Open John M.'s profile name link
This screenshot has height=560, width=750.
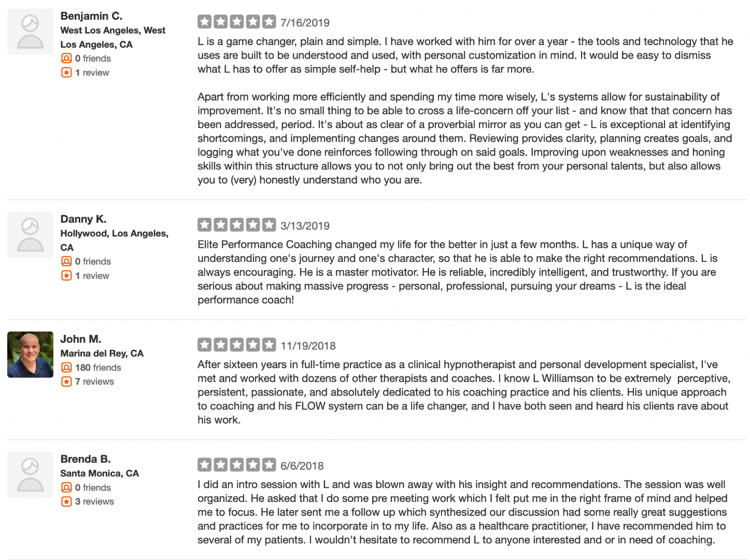click(81, 339)
